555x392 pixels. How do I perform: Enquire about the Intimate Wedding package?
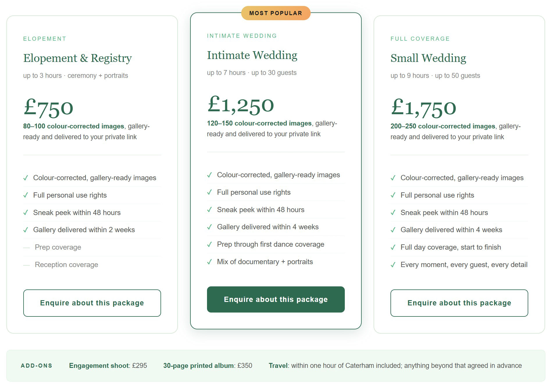coord(276,299)
